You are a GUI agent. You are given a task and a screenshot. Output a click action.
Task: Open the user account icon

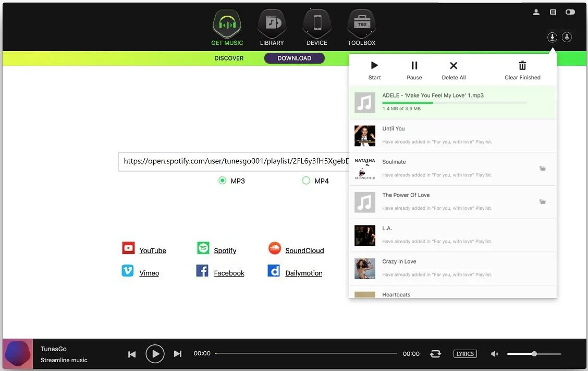click(x=536, y=12)
